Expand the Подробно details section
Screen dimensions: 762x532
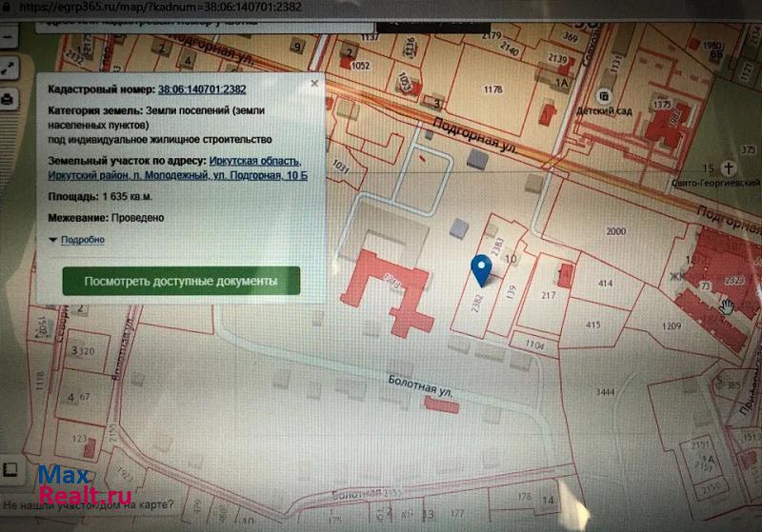point(82,240)
